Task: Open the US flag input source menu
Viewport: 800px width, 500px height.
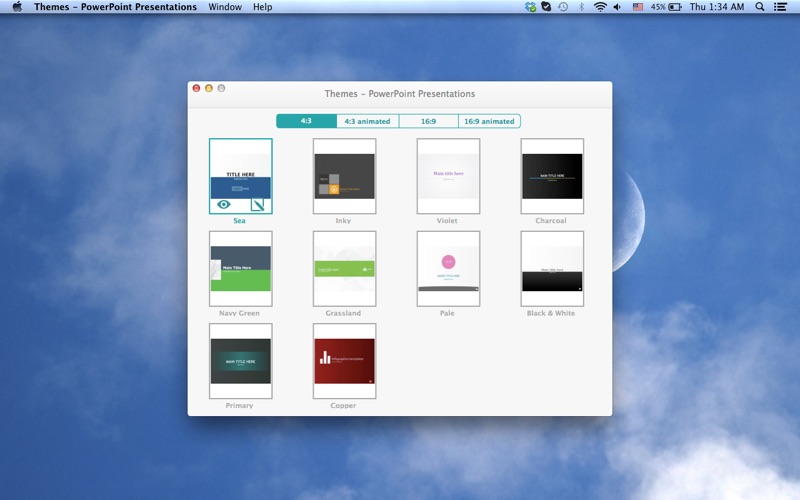Action: tap(638, 7)
